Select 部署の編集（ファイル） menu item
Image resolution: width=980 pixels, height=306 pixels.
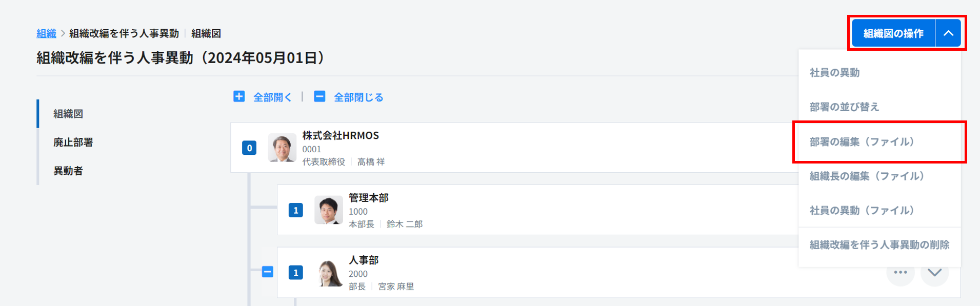click(862, 142)
